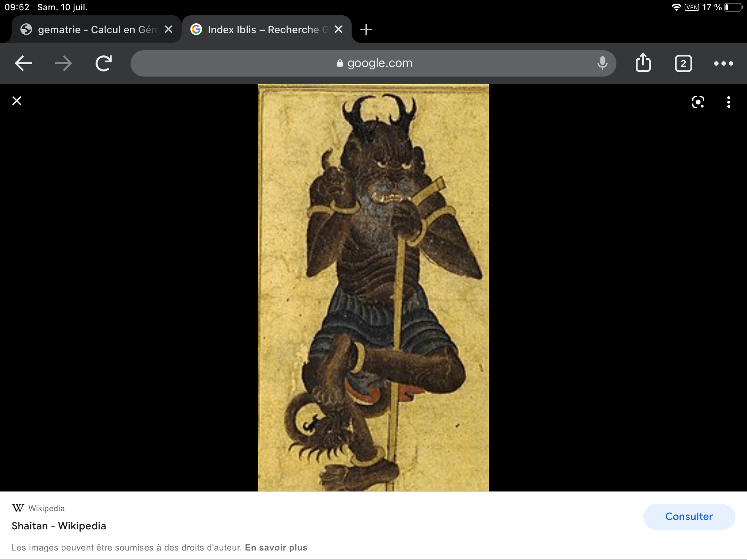This screenshot has height=560, width=747.
Task: Click the globe favicon on gematrie tab
Action: (26, 30)
